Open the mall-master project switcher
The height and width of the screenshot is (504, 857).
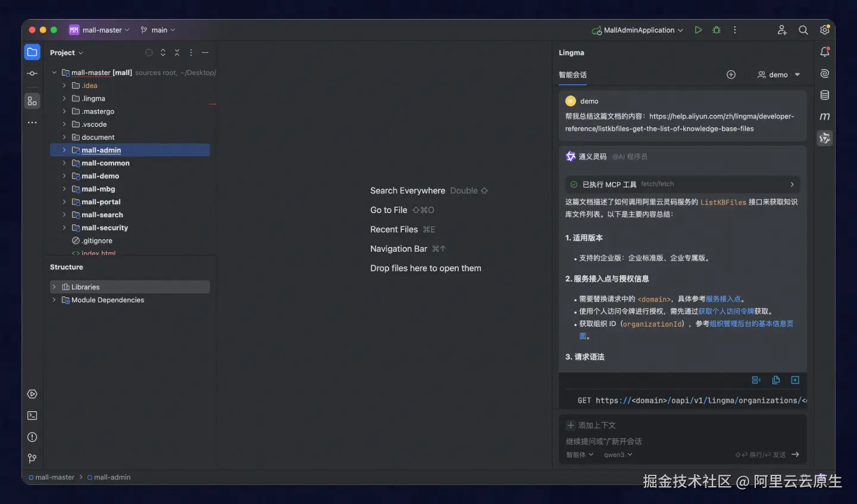point(99,30)
